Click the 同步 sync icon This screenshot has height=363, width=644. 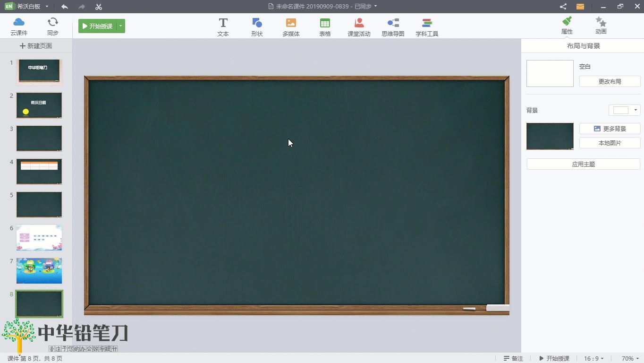tap(53, 26)
